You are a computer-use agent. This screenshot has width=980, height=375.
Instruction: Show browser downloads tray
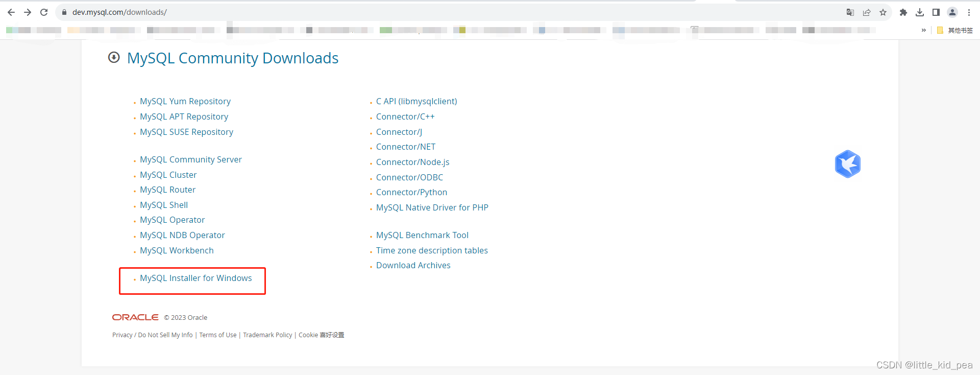pos(920,12)
